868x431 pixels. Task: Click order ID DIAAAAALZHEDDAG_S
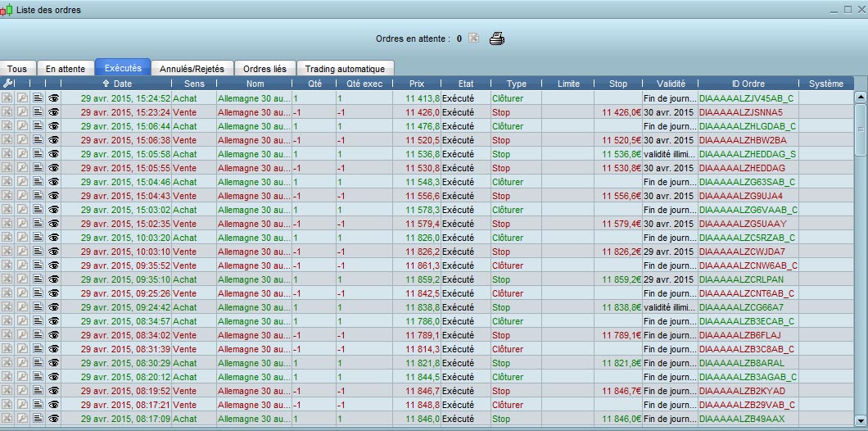(748, 153)
